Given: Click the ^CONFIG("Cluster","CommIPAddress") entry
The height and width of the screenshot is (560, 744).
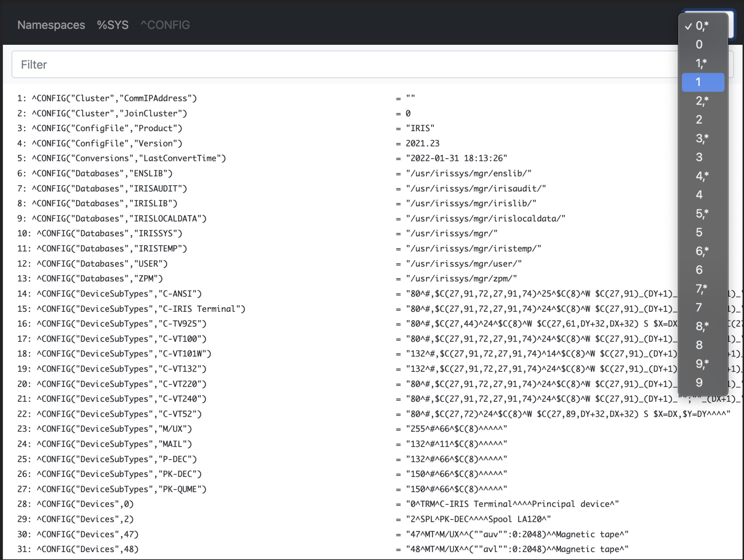Looking at the screenshot, I should 114,98.
